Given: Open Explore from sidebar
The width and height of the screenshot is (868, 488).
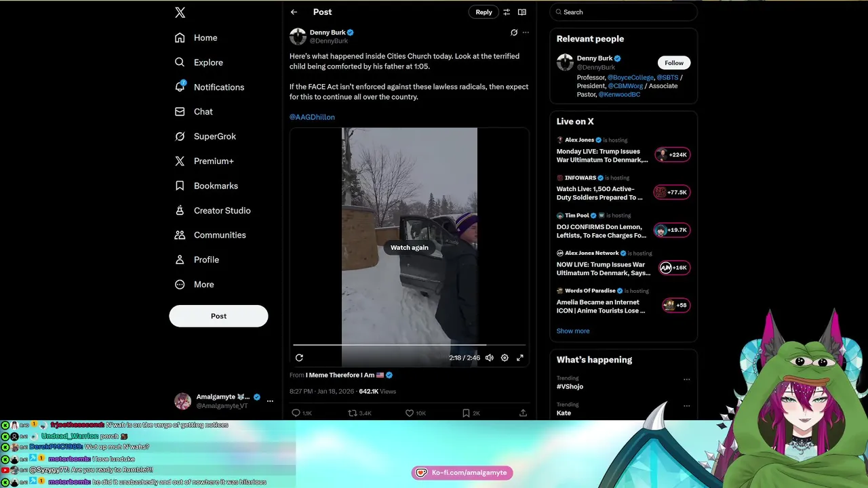Looking at the screenshot, I should coord(199,62).
